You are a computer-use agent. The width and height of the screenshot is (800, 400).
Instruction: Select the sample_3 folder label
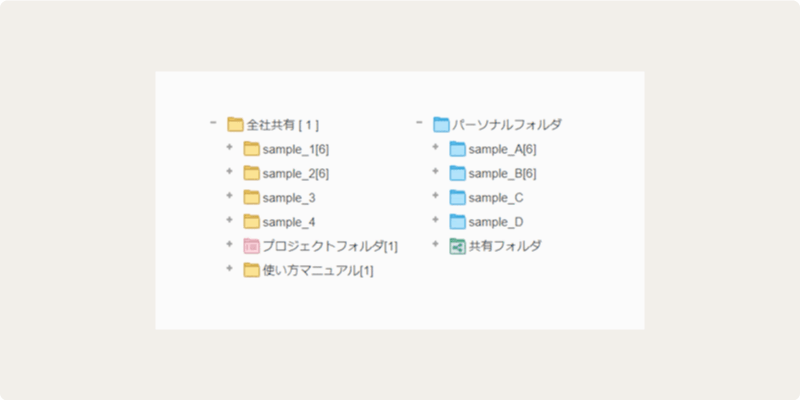pos(289,198)
